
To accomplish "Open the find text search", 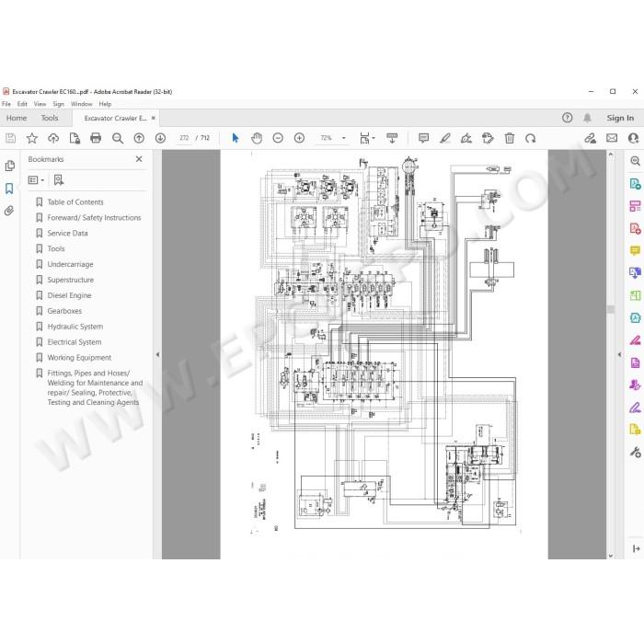I will pos(118,138).
